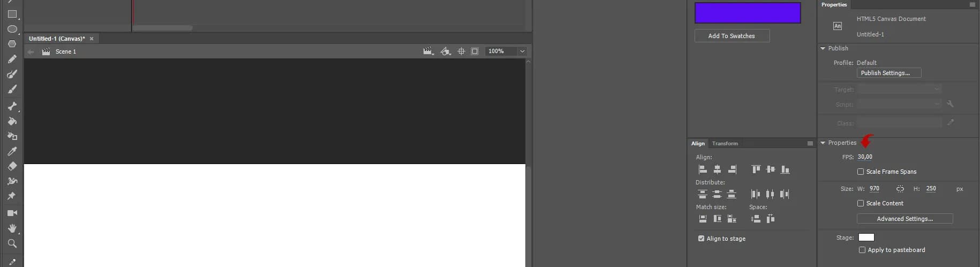
Task: Click the purple color preview swatch
Action: point(748,13)
